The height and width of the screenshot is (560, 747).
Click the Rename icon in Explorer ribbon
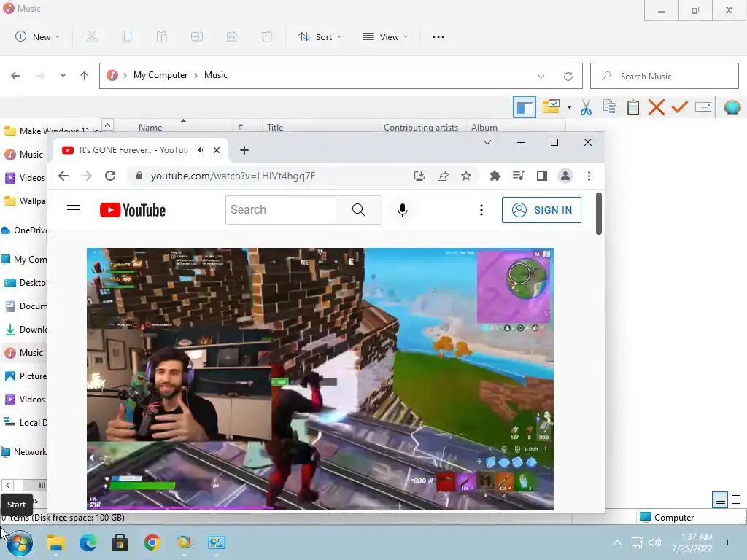pos(197,36)
